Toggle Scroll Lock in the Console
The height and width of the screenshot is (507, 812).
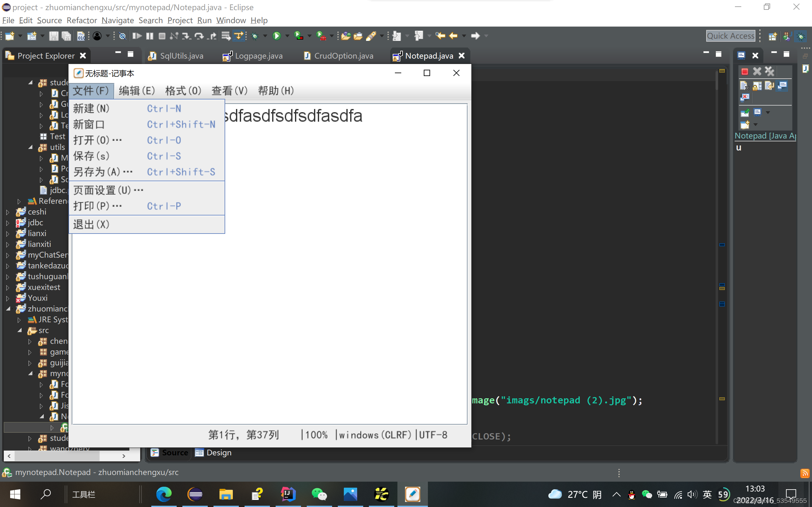[x=757, y=87]
